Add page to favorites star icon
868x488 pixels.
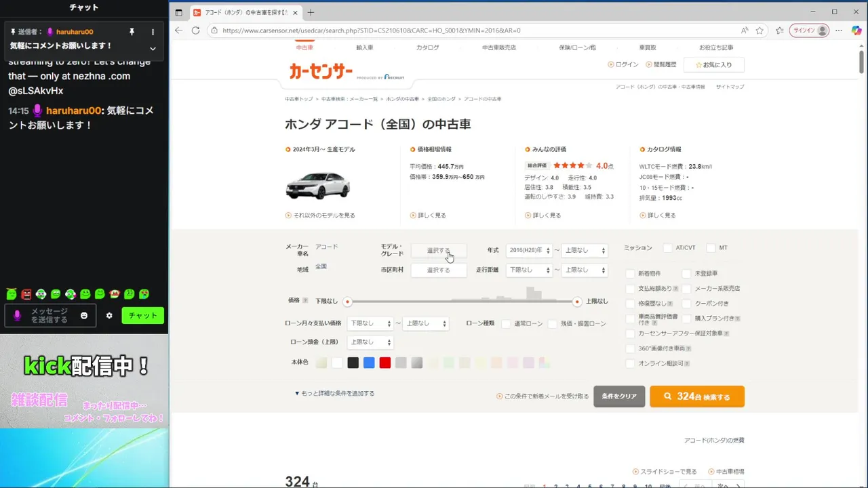coord(759,30)
